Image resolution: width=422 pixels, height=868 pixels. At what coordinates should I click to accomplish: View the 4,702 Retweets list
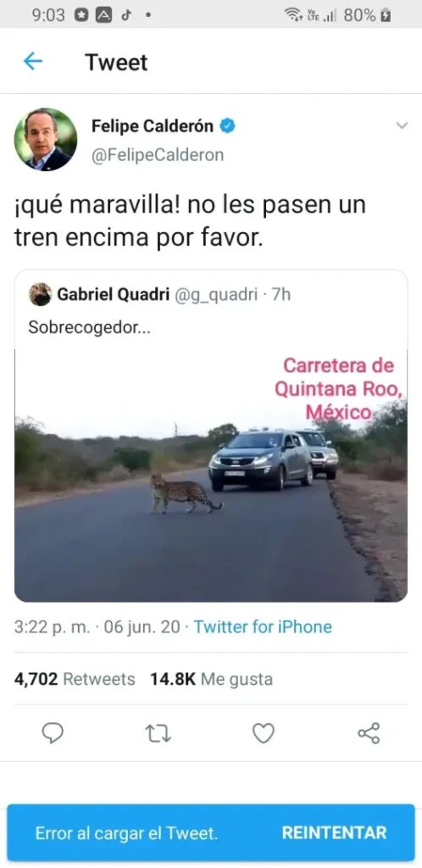tap(75, 679)
